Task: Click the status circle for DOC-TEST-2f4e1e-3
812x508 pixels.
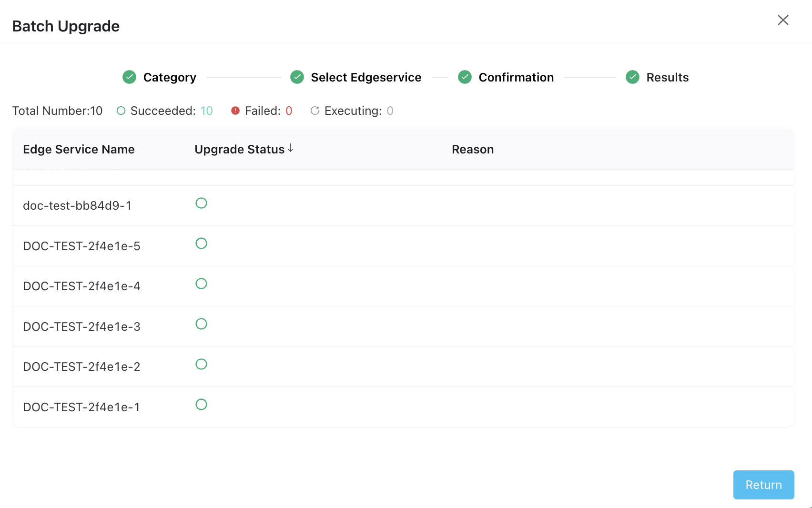Action: point(201,324)
